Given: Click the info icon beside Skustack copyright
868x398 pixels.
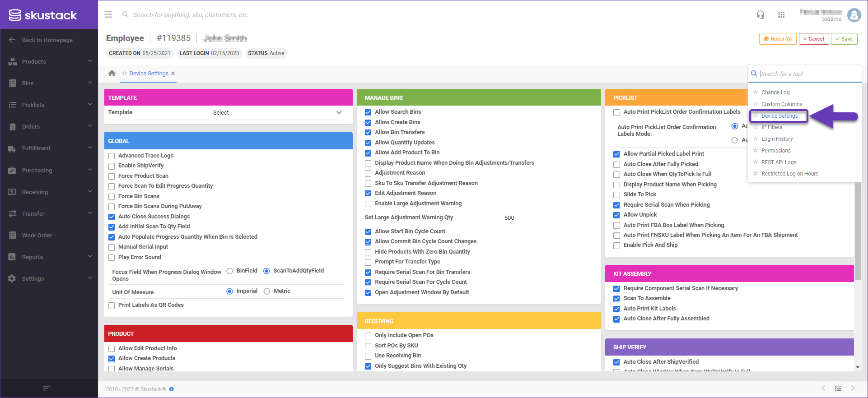Looking at the screenshot, I should tap(172, 389).
